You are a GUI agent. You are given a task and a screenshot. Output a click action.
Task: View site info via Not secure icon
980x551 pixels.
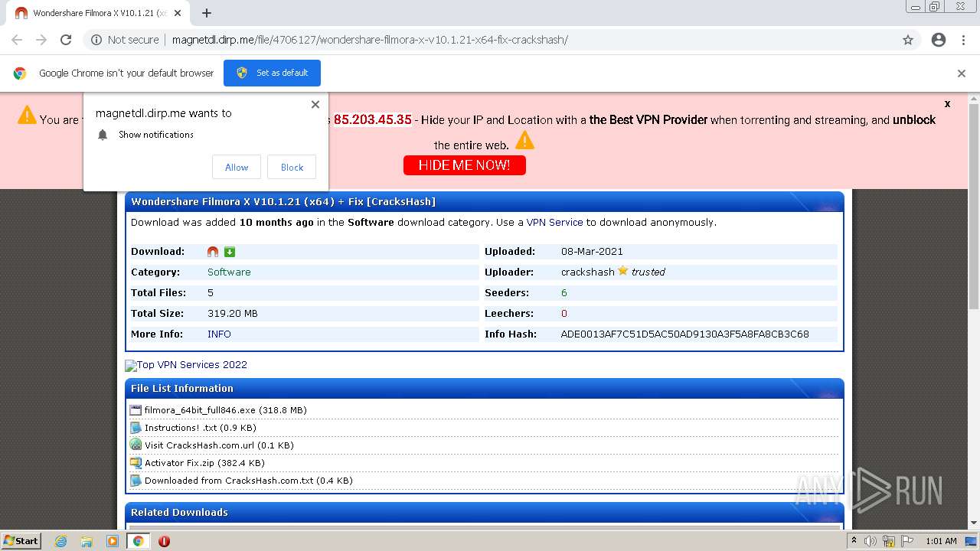click(x=96, y=40)
